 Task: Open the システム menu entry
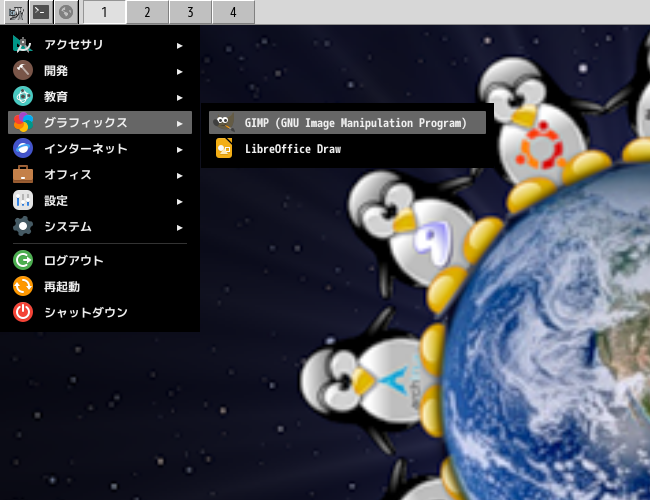(100, 226)
